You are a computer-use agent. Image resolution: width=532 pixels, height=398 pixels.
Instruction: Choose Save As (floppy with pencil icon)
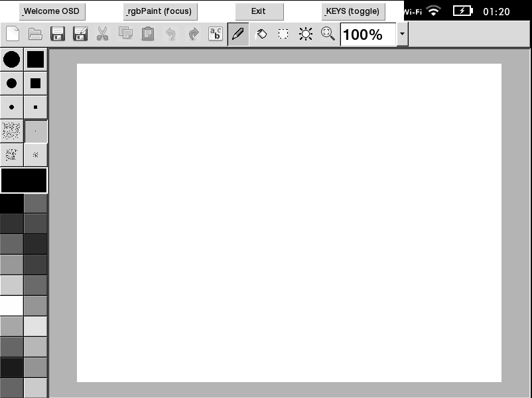[x=80, y=34]
